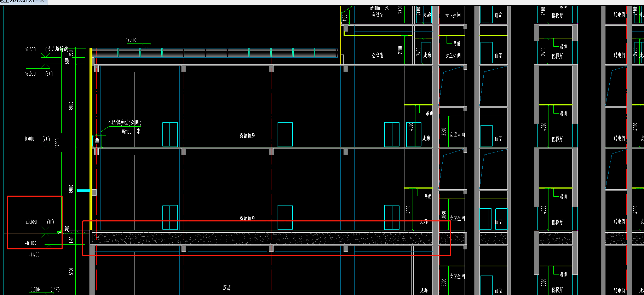Image resolution: width=644 pixels, height=295 pixels.
Task: Select the 厨房 room label
Action: [227, 288]
